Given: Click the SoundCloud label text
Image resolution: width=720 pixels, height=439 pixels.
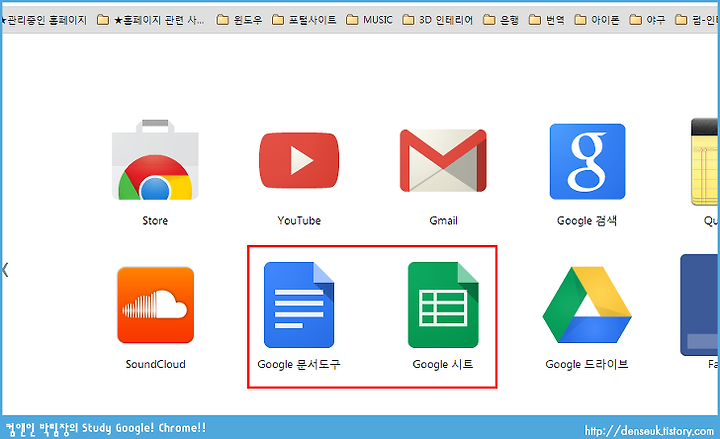Looking at the screenshot, I should pyautogui.click(x=156, y=364).
